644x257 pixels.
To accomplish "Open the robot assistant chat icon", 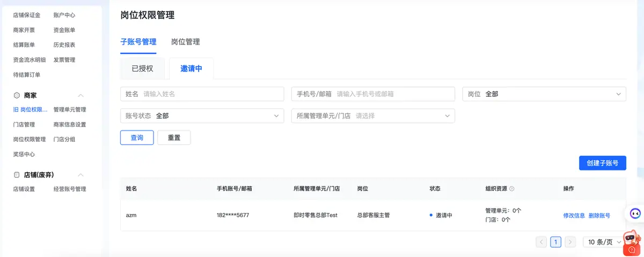I will (635, 213).
